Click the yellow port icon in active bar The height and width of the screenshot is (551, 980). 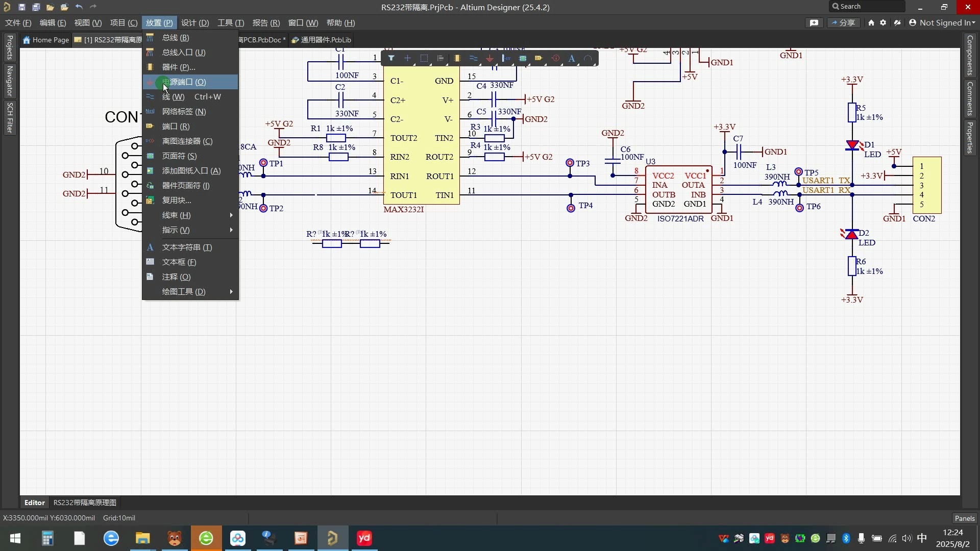(x=538, y=58)
